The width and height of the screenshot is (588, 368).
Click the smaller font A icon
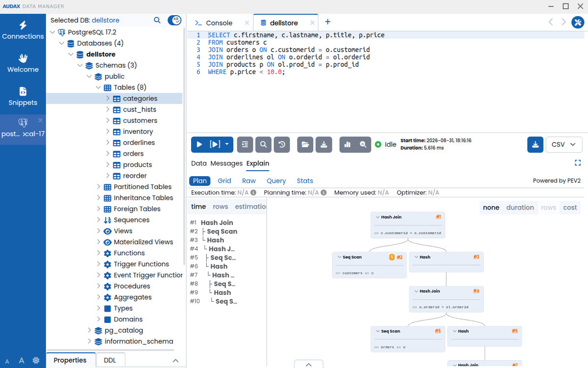[7, 362]
